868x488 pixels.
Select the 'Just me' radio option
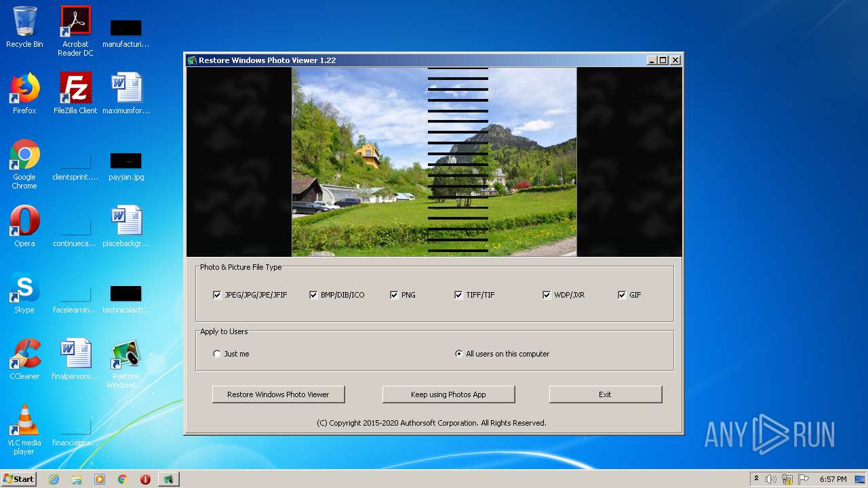pos(217,354)
